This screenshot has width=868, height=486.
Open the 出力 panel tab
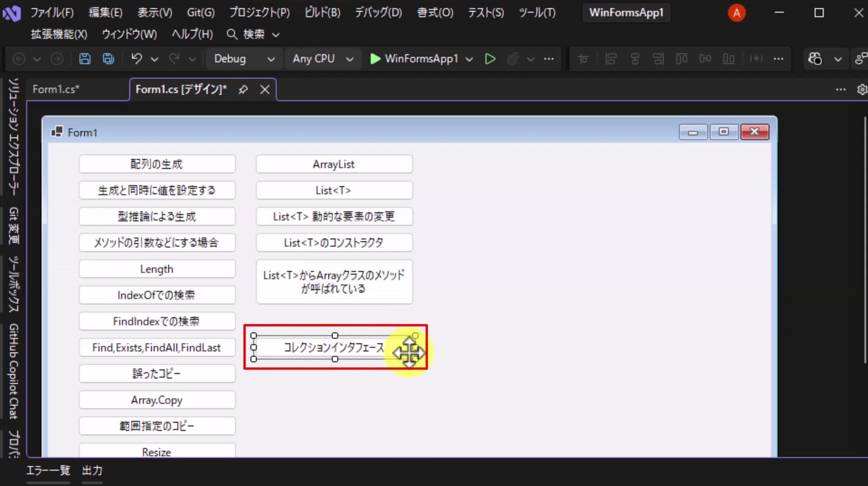pos(92,471)
